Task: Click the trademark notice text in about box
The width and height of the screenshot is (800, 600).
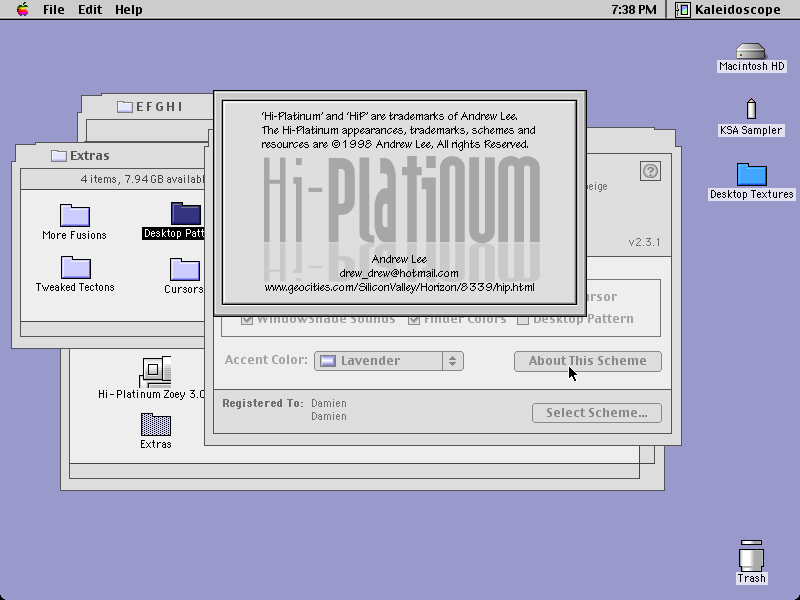Action: 398,130
